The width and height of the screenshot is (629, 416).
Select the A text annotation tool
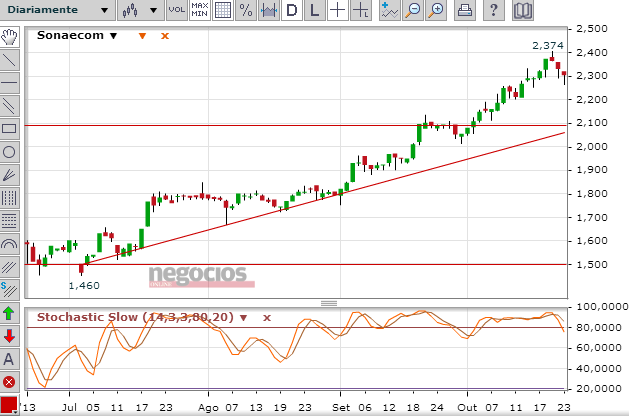(x=9, y=359)
